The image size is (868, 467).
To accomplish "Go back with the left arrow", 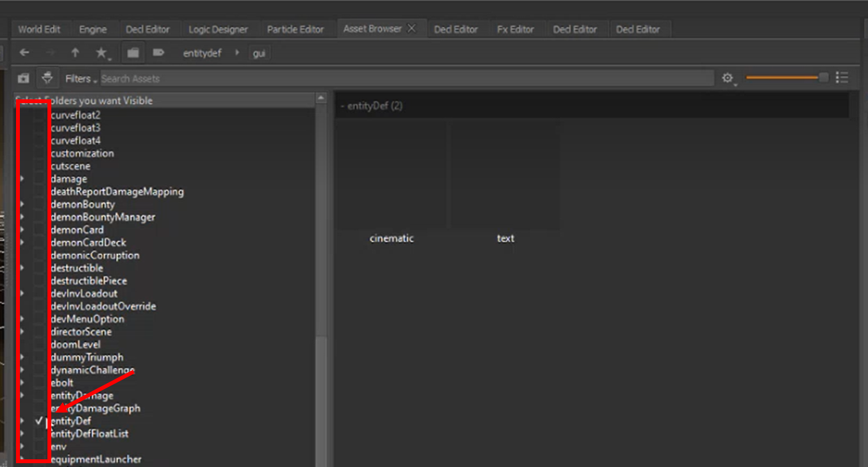I will tap(24, 53).
